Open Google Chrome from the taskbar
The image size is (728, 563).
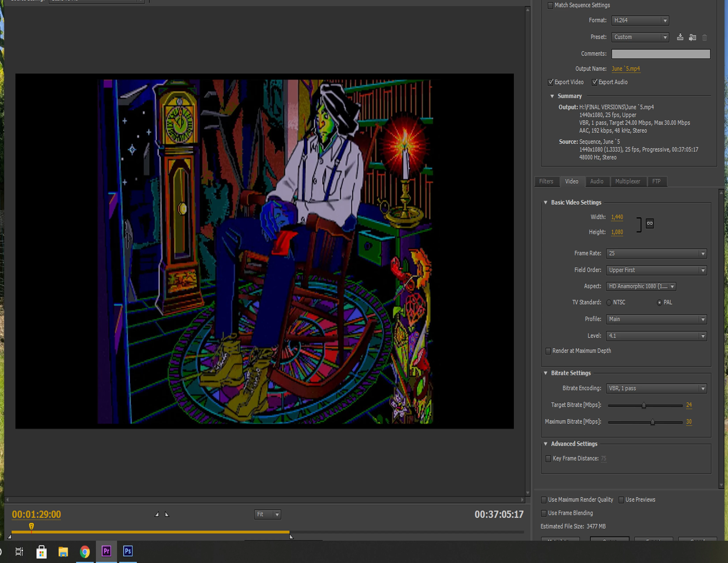(85, 552)
